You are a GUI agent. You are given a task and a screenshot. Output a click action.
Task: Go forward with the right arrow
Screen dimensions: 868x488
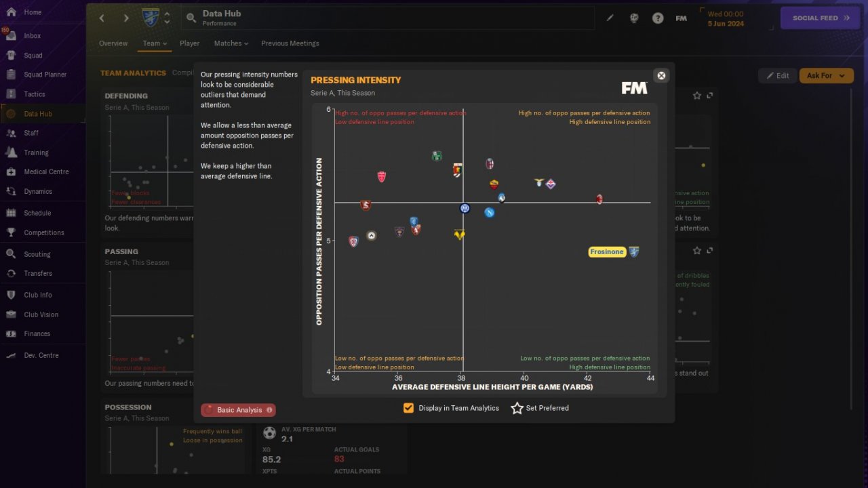[x=125, y=18]
